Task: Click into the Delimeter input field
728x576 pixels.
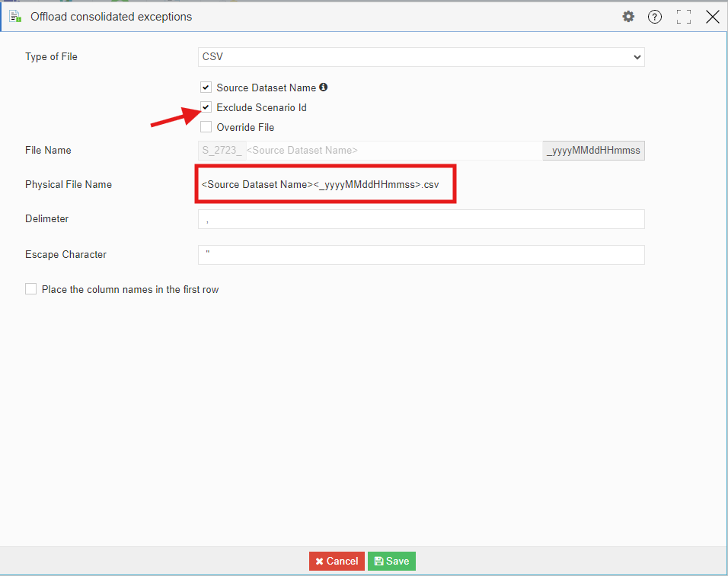Action: pos(420,219)
